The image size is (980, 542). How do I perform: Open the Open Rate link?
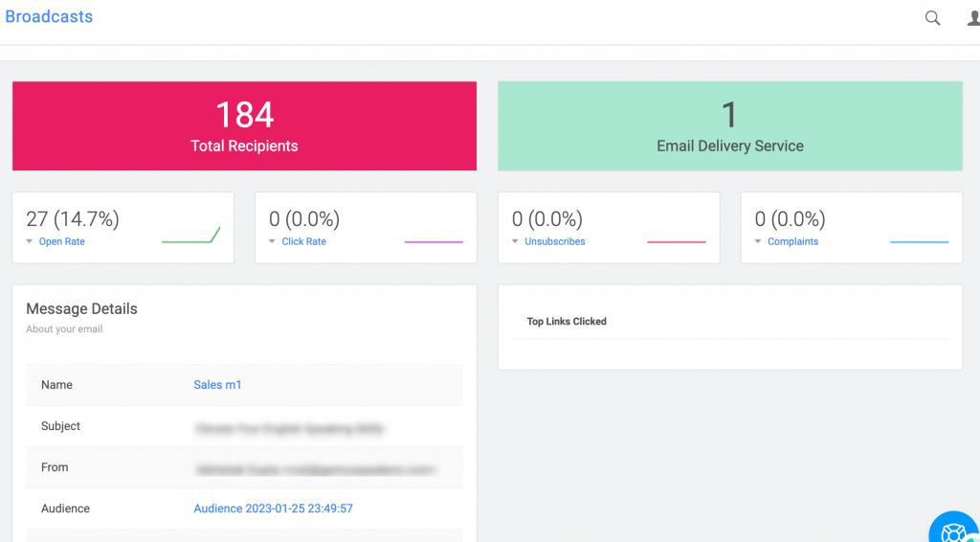coord(62,241)
